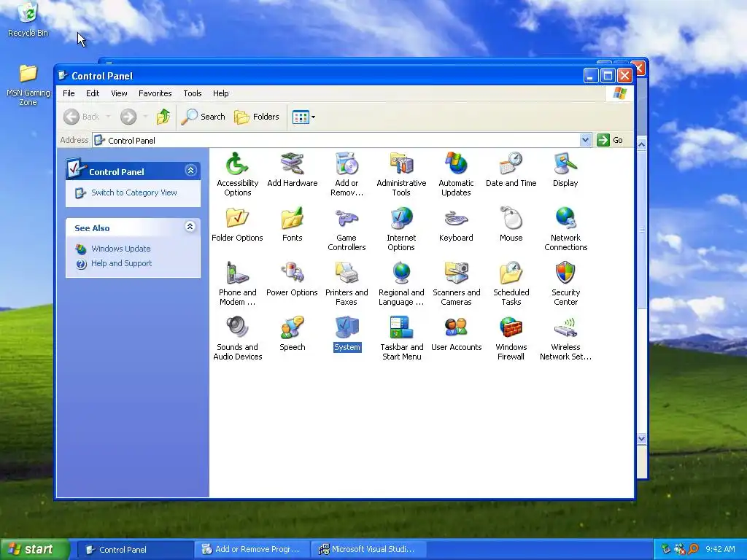Click the Search toolbar button
747x560 pixels.
pos(204,117)
